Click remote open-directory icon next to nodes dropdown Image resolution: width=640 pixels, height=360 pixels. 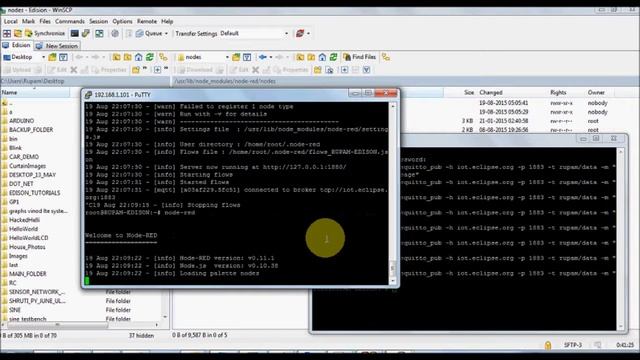pos(236,57)
